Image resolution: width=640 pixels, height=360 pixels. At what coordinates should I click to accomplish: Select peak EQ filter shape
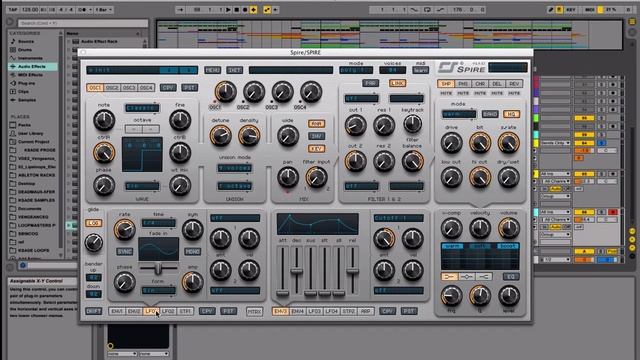coord(467,276)
